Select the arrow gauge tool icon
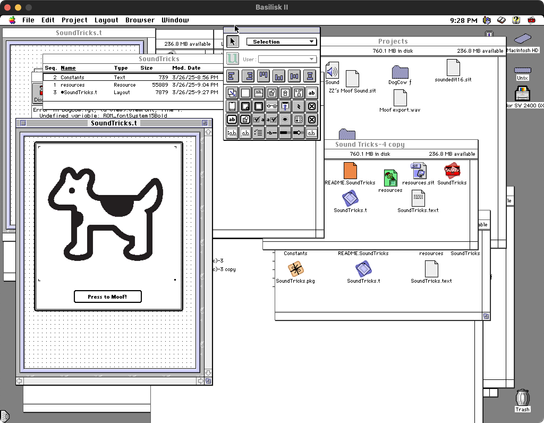 [298, 133]
